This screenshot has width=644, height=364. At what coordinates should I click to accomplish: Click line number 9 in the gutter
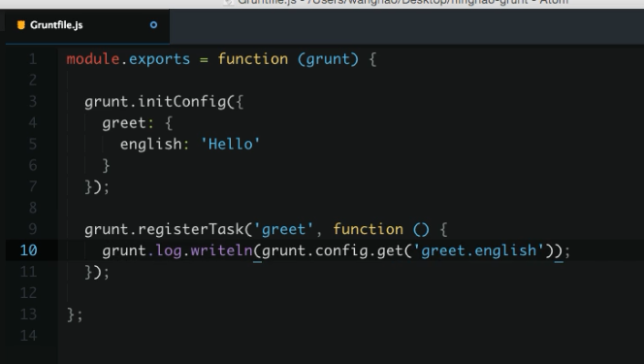(x=33, y=229)
